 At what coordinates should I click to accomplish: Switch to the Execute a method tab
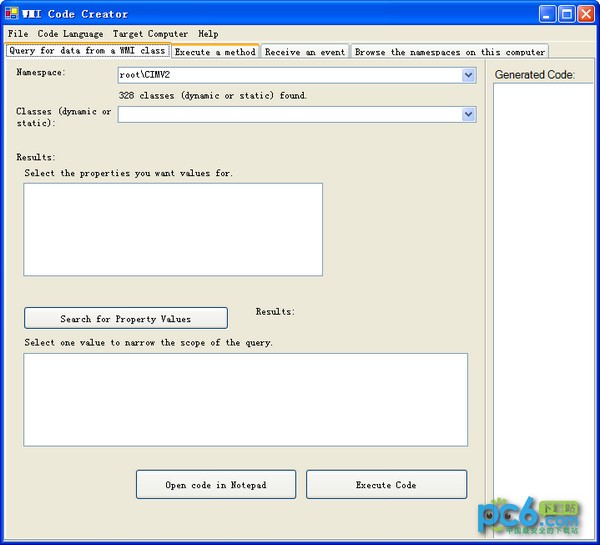click(x=215, y=52)
